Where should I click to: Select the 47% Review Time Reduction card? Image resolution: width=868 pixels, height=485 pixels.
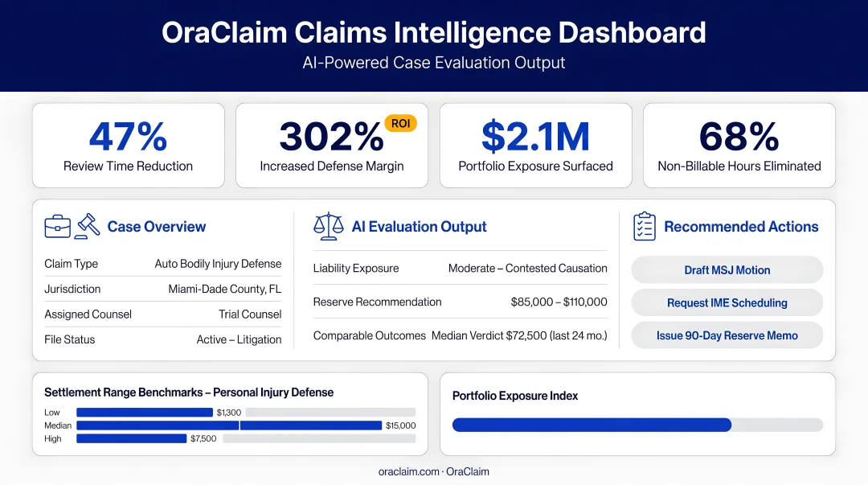pyautogui.click(x=129, y=146)
